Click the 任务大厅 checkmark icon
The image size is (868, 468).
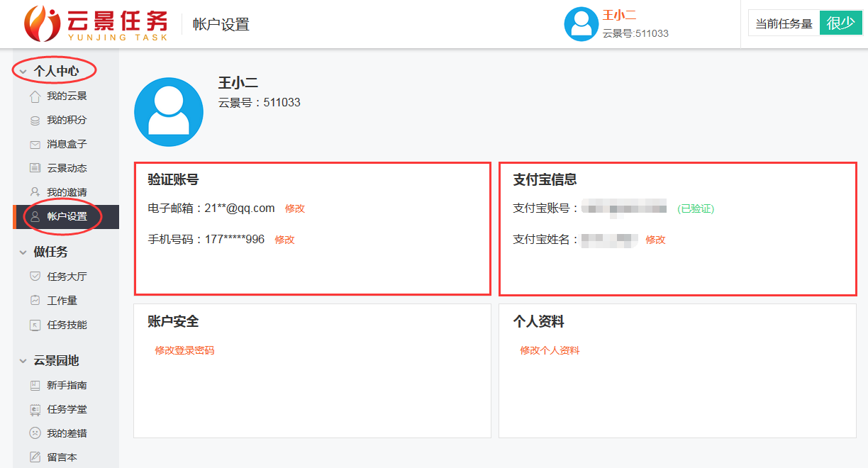[35, 277]
